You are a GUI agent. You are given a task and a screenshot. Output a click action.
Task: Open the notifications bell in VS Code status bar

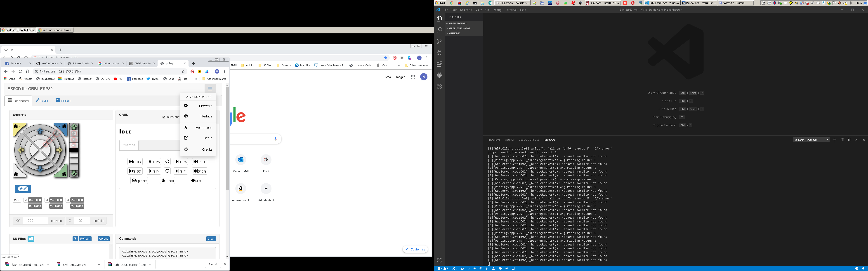click(863, 268)
